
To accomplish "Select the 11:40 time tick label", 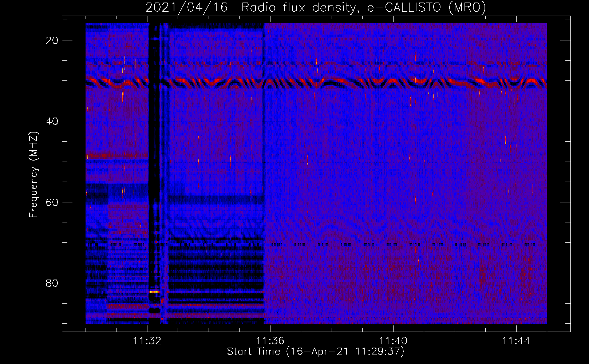I will (393, 341).
